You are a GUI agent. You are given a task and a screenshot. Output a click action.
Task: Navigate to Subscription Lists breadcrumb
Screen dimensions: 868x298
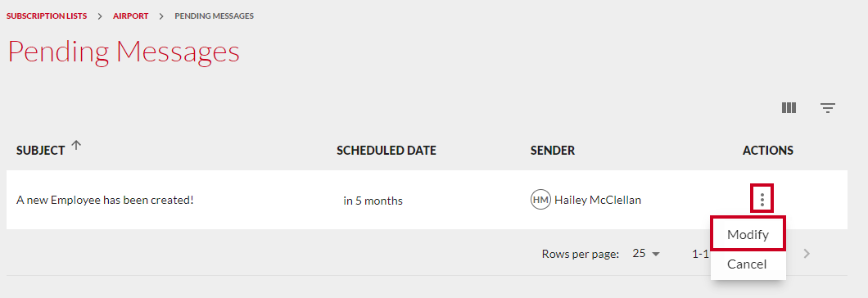[x=47, y=16]
